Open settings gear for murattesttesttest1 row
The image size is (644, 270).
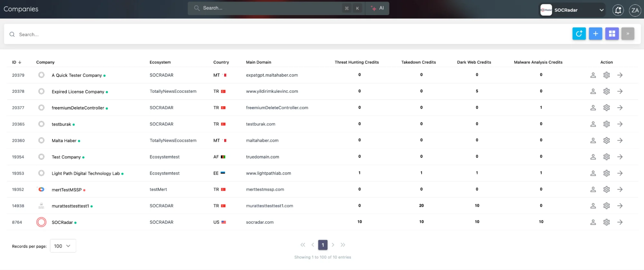606,206
